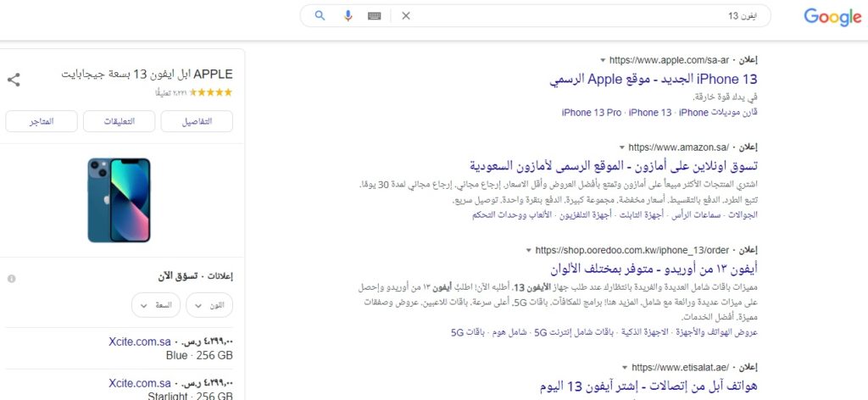This screenshot has height=400, width=868.
Task: Open تسوق اونلاين على أمازون result title
Action: pos(614,166)
